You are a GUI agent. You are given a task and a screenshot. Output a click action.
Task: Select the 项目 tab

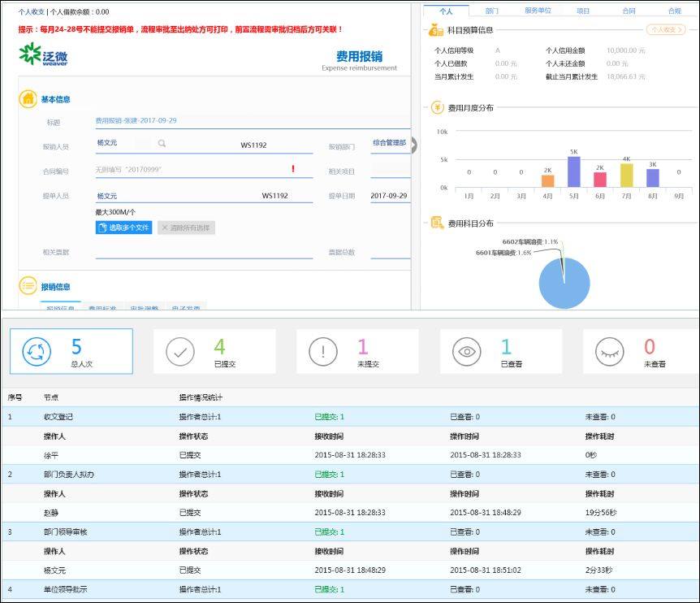pyautogui.click(x=583, y=11)
